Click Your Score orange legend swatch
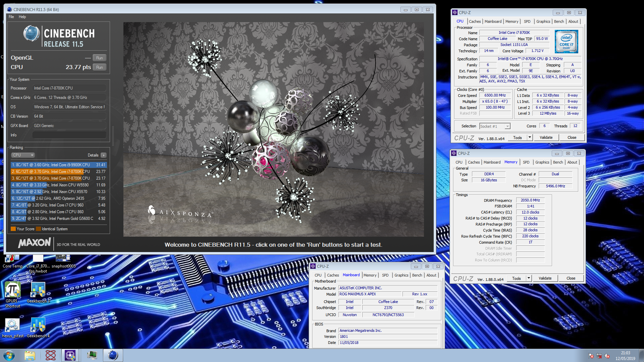This screenshot has width=644, height=362. click(x=13, y=229)
